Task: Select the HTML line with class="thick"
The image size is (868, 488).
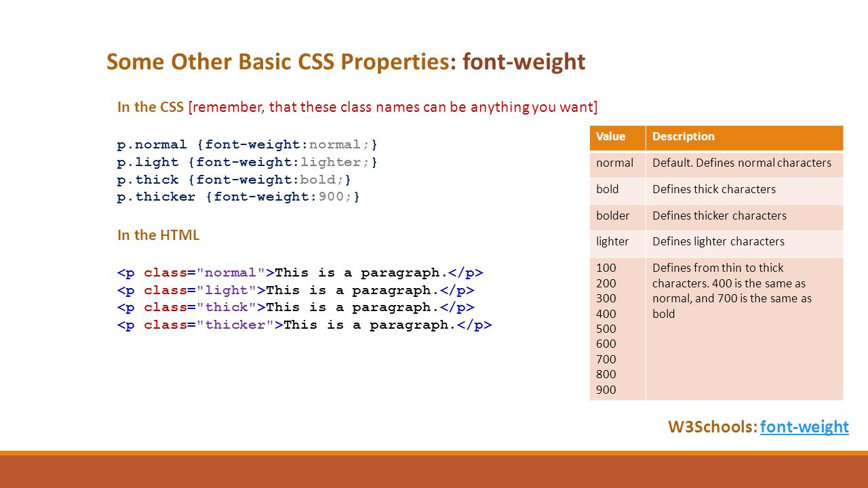Action: pos(296,307)
